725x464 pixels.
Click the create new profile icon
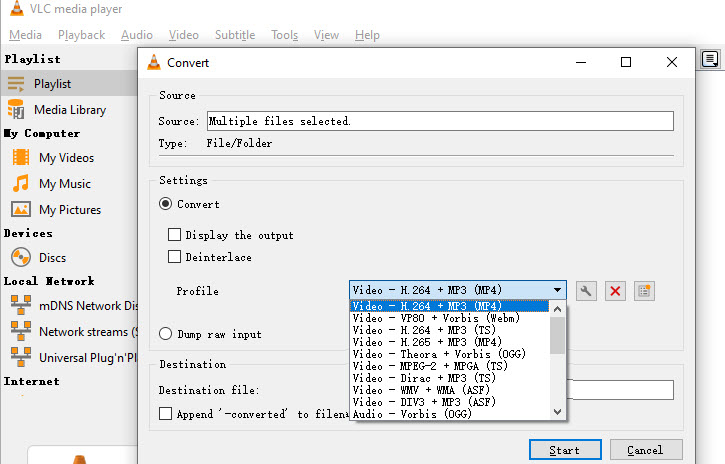coord(644,291)
